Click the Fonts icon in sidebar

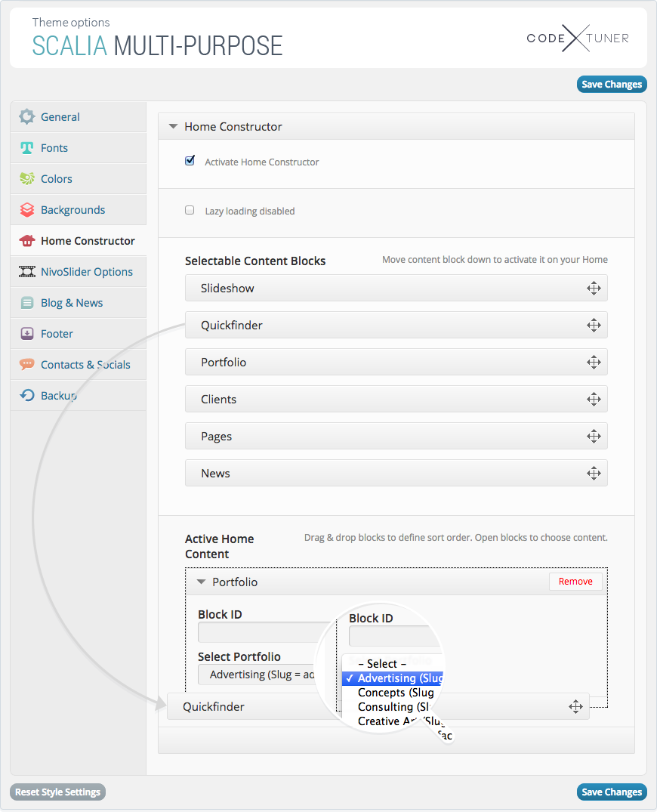27,147
